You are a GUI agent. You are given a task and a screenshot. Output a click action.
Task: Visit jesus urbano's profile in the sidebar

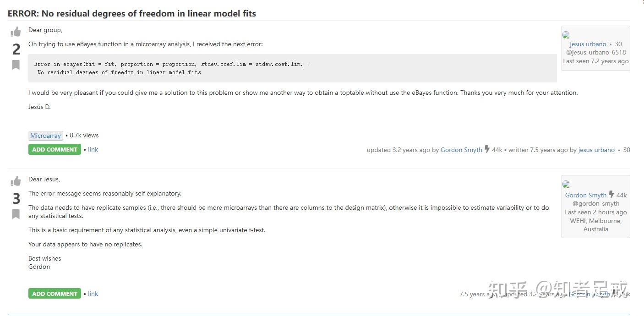tap(588, 44)
